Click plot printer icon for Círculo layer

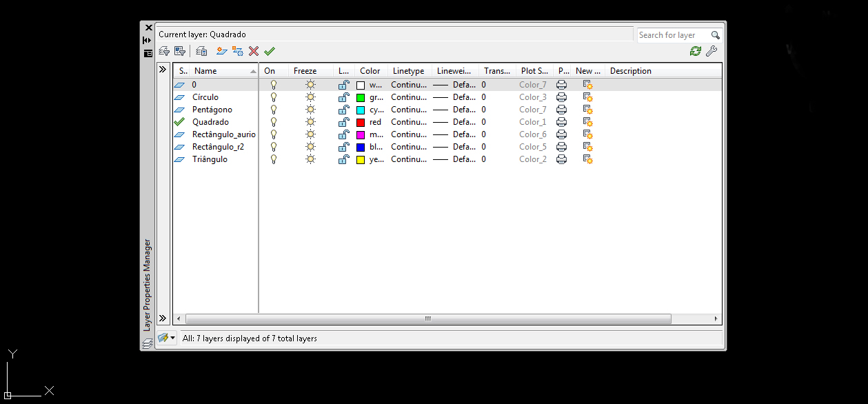point(562,97)
